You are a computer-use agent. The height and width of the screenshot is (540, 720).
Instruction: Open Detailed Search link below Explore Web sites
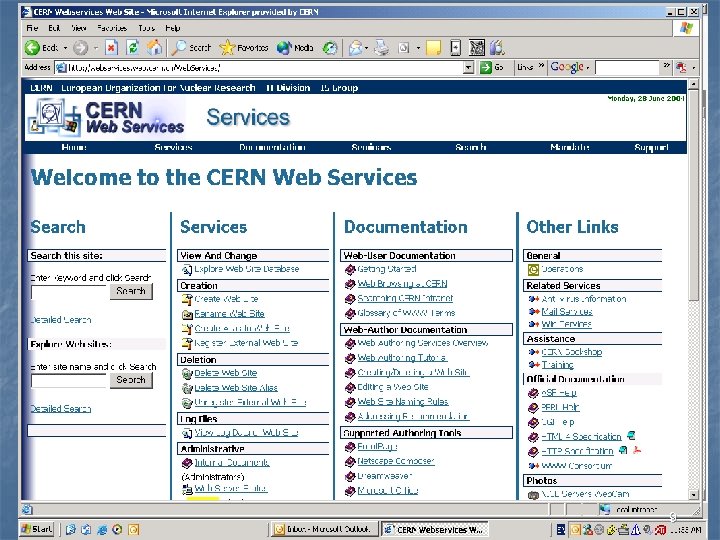pos(61,409)
